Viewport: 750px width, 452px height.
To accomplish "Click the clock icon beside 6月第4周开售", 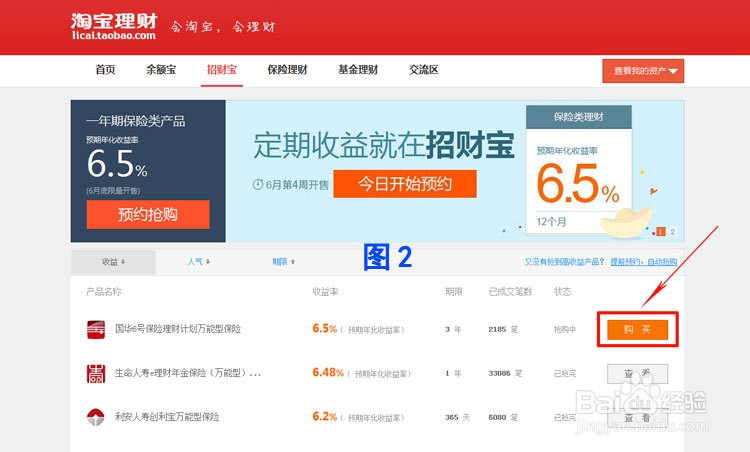I will [258, 184].
